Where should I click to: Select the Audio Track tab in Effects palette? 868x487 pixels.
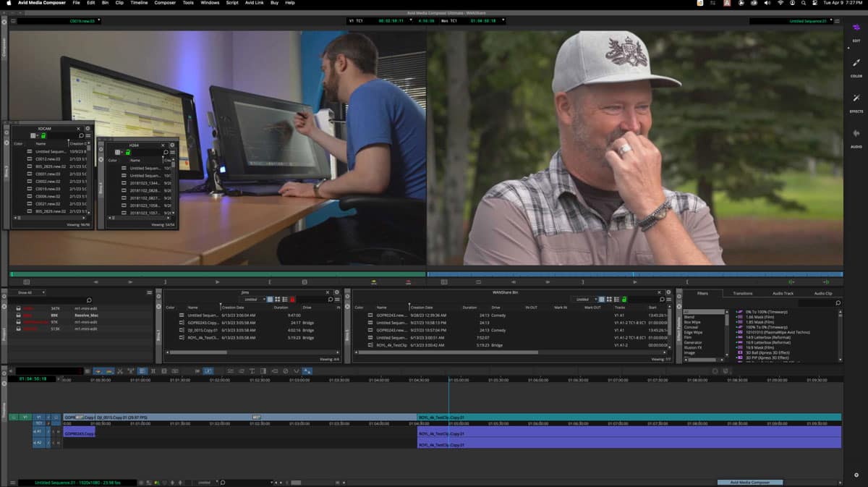click(x=783, y=293)
